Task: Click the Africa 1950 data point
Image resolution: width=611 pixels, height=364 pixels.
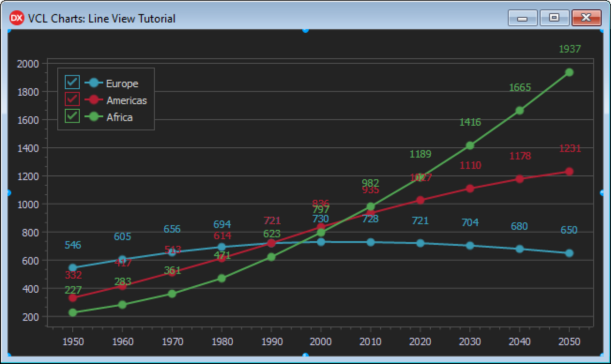Action: point(73,313)
